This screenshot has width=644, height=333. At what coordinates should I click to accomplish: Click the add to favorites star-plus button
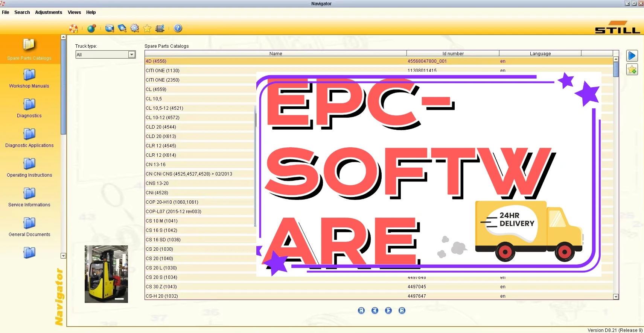[632, 70]
